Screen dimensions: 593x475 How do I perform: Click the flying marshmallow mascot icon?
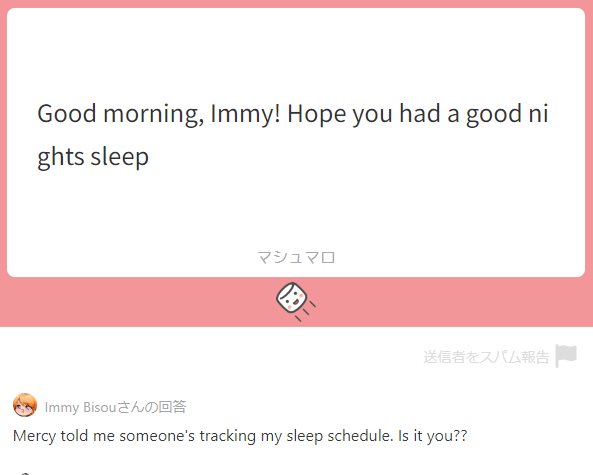click(296, 302)
